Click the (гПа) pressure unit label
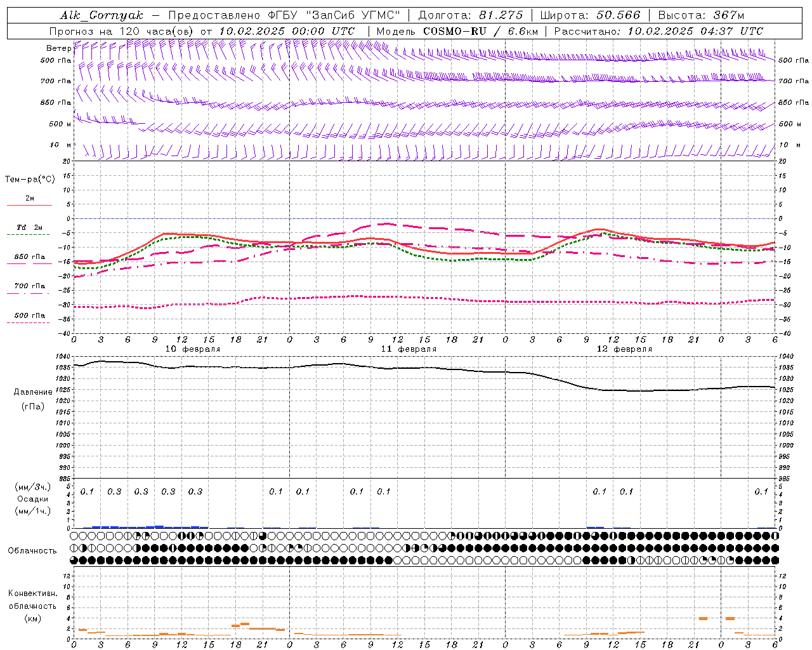 [x=33, y=406]
